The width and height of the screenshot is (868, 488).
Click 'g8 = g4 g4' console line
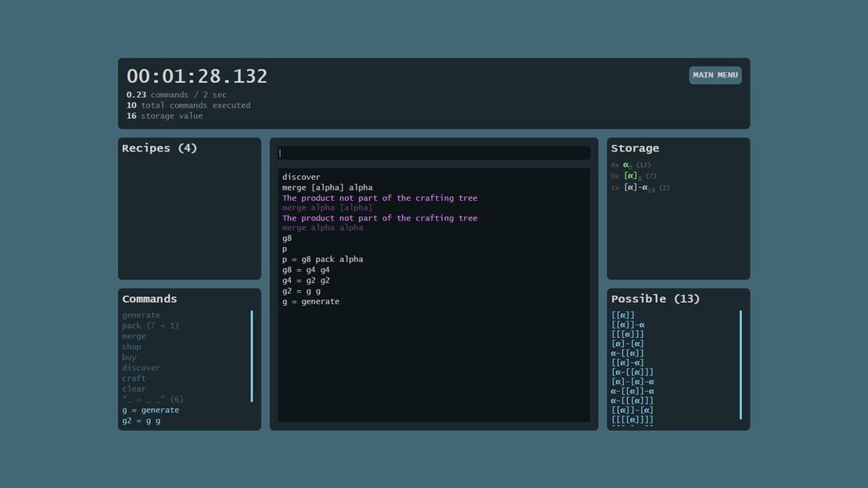tap(306, 271)
